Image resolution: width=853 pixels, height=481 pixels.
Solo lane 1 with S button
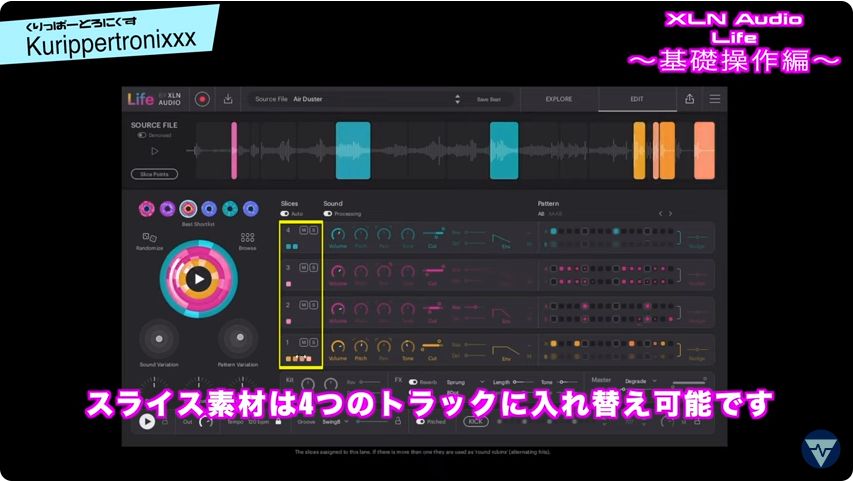click(x=313, y=342)
